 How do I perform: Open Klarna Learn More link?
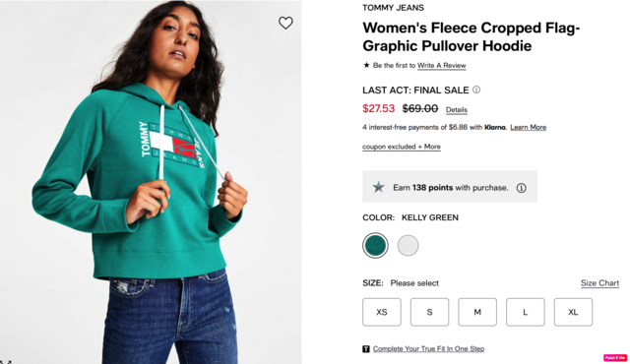528,127
